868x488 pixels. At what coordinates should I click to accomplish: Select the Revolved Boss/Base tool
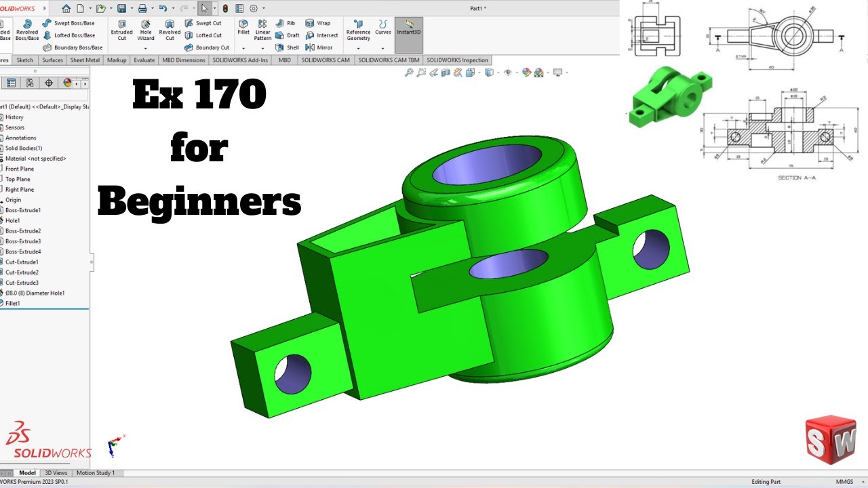[x=27, y=30]
